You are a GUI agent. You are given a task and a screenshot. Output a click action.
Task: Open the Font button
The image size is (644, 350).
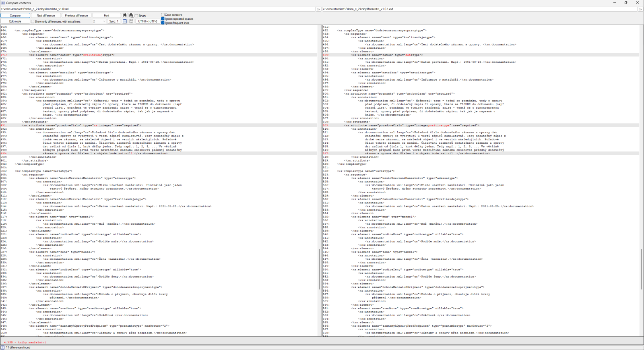click(x=107, y=15)
